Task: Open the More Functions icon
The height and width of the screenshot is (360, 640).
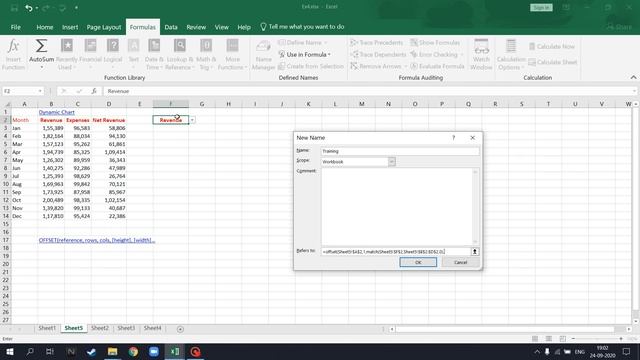Action: (232, 45)
